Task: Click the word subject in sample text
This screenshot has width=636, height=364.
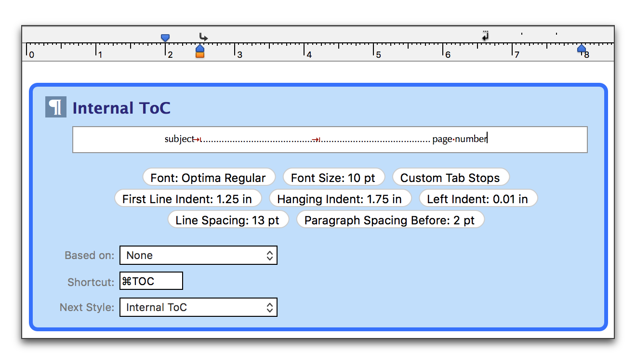Action: [179, 139]
